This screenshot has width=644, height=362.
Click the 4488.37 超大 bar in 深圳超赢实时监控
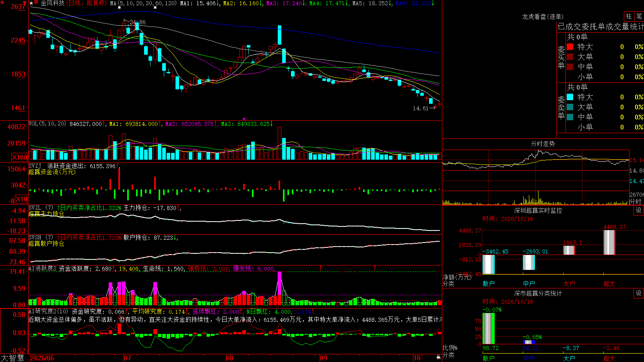click(x=609, y=243)
